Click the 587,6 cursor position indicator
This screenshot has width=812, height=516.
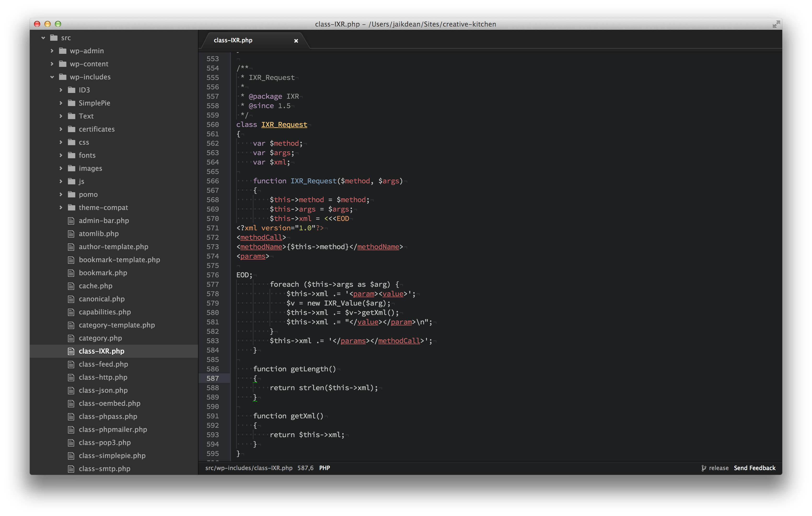pyautogui.click(x=305, y=468)
